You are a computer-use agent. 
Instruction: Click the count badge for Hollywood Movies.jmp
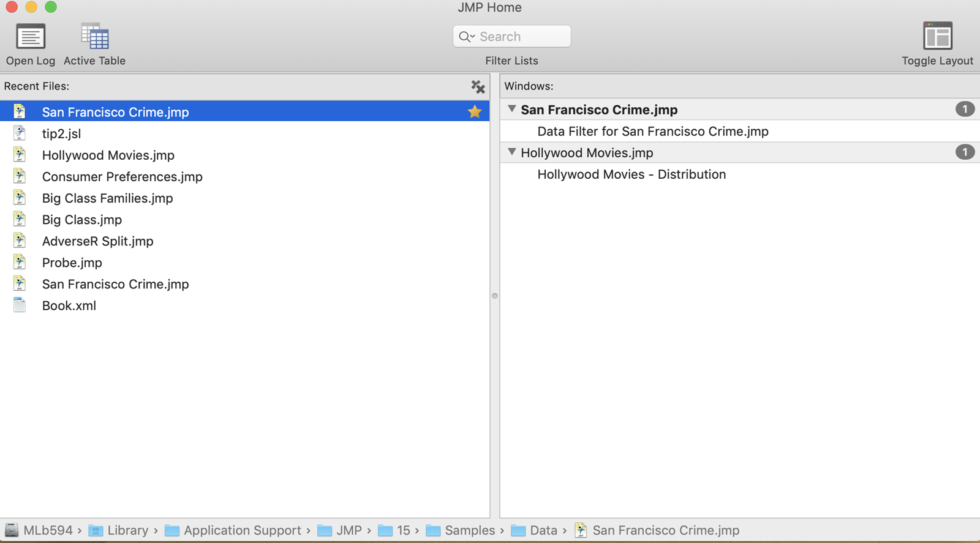point(965,152)
